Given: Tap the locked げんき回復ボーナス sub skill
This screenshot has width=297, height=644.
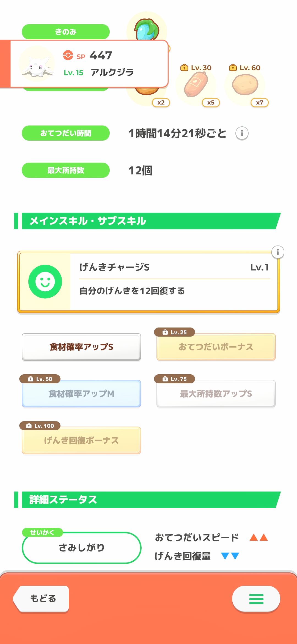Looking at the screenshot, I should [x=81, y=440].
